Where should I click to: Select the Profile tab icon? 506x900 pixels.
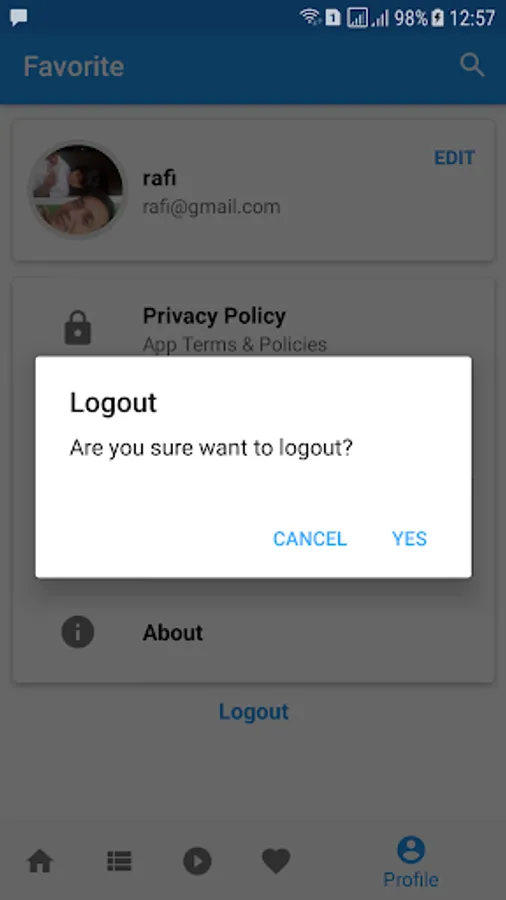tap(411, 850)
